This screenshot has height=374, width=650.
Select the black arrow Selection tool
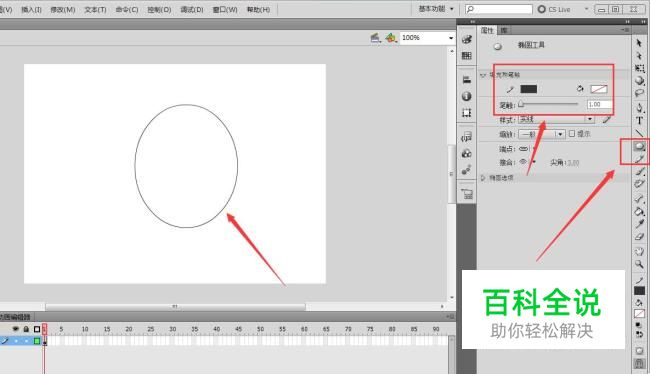coord(639,43)
